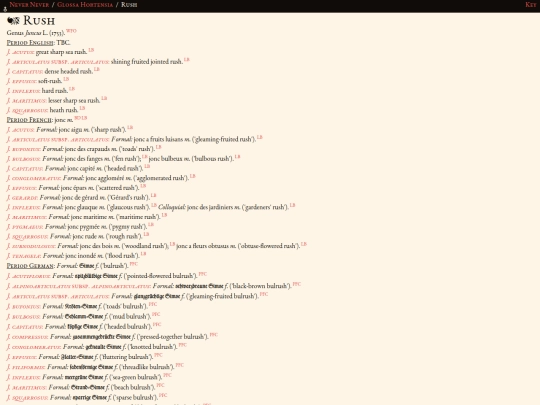The height and width of the screenshot is (405, 540).
Task: Open J. inflexus beside 'hard rush'
Action: (x=23, y=91)
